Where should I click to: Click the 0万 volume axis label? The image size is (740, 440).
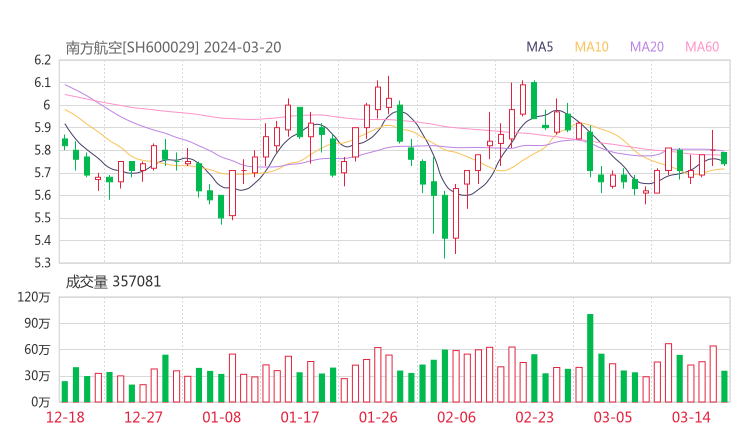coord(41,402)
